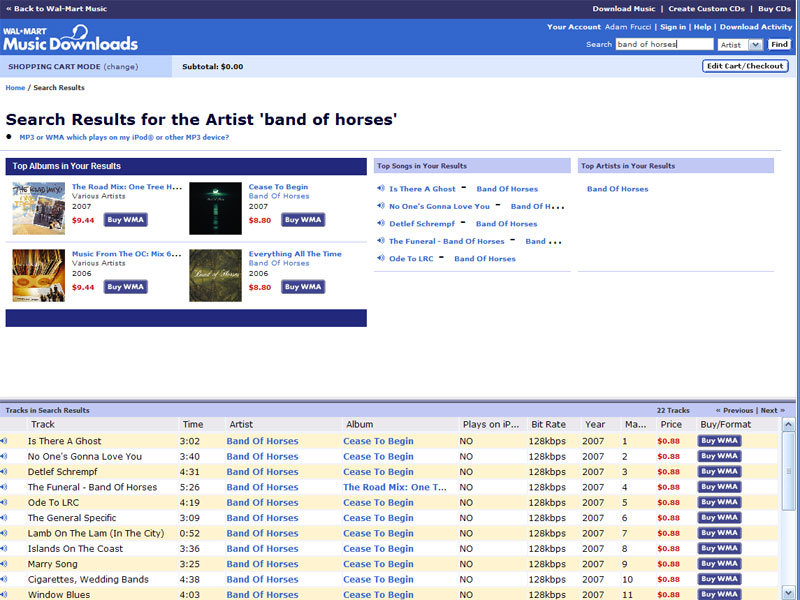Screen dimensions: 800x600
Task: Open Everything All The Time album title link
Action: (x=295, y=254)
